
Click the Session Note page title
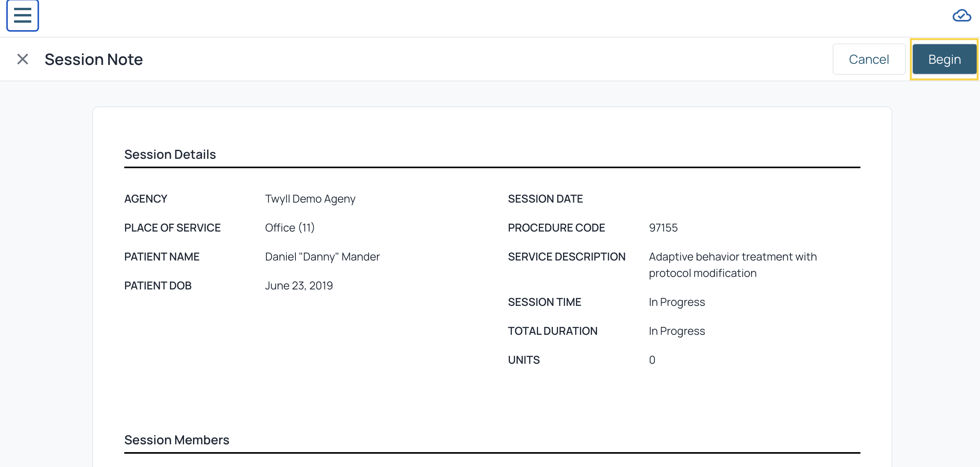click(x=94, y=59)
